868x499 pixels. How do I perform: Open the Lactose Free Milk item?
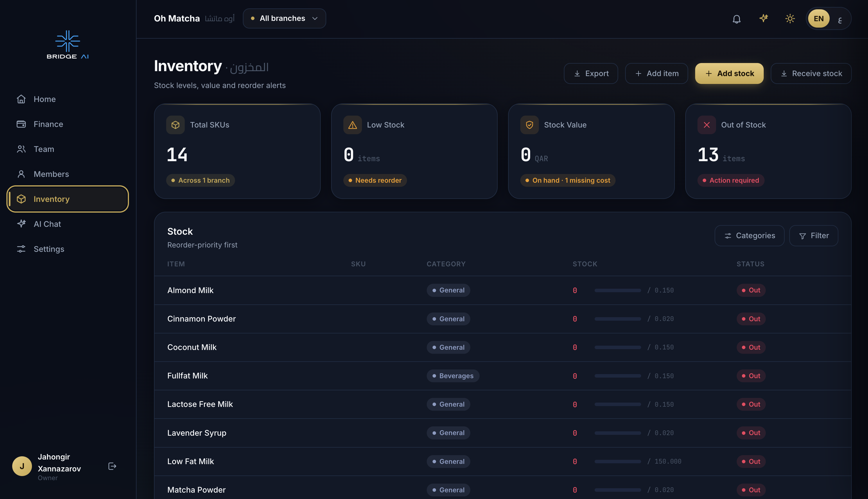[x=503, y=404]
